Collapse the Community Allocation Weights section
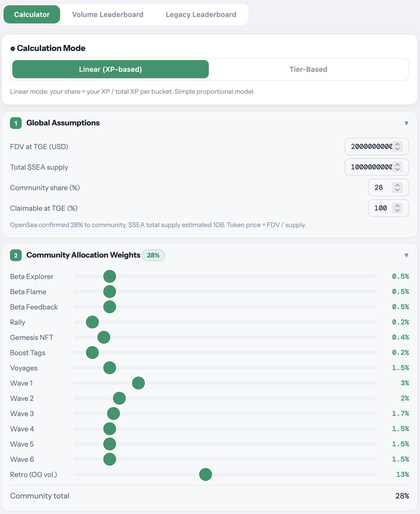This screenshot has height=514, width=420. tap(406, 255)
